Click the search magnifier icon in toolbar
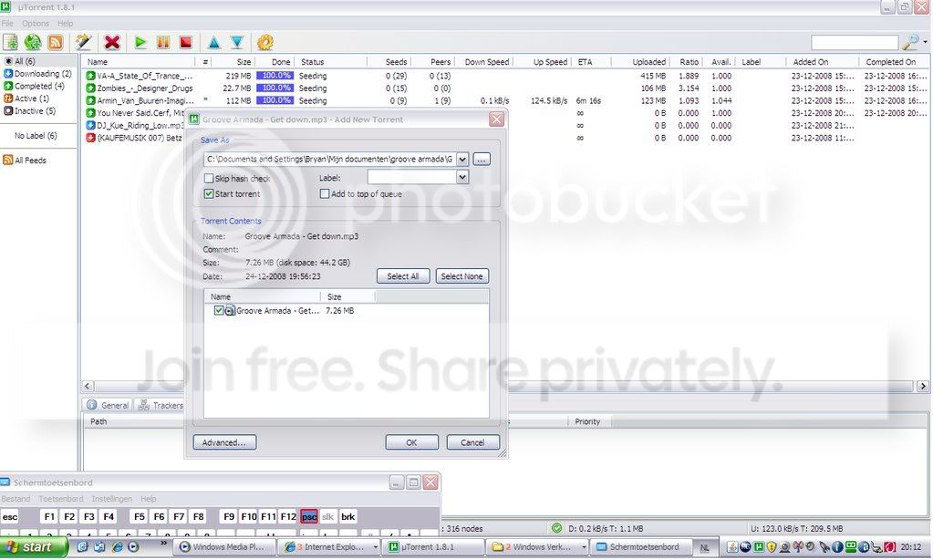Image resolution: width=933 pixels, height=560 pixels. (x=910, y=42)
